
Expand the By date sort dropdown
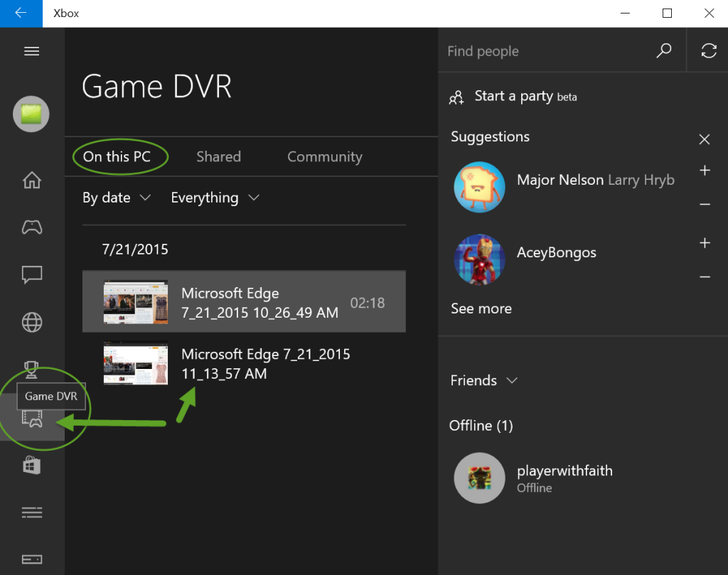[x=117, y=198]
